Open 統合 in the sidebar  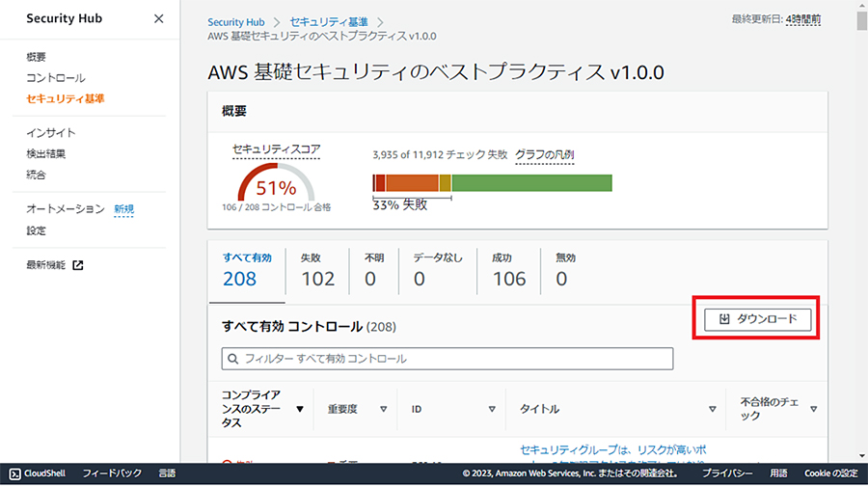(36, 175)
